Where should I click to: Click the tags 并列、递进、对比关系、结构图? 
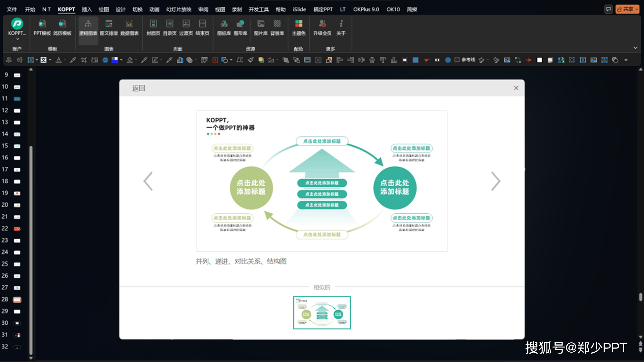241,261
